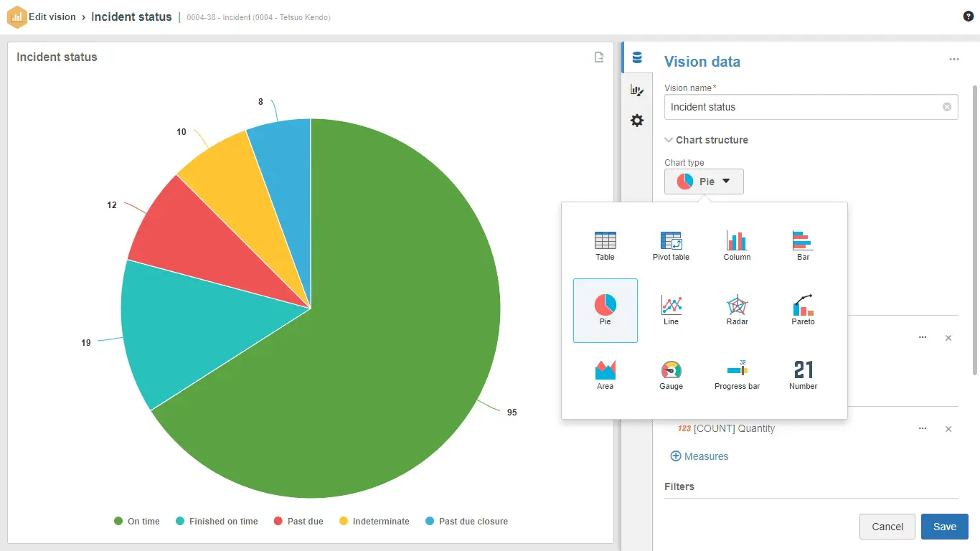Add a measure via the Measures link
The width and height of the screenshot is (980, 551).
pos(699,456)
